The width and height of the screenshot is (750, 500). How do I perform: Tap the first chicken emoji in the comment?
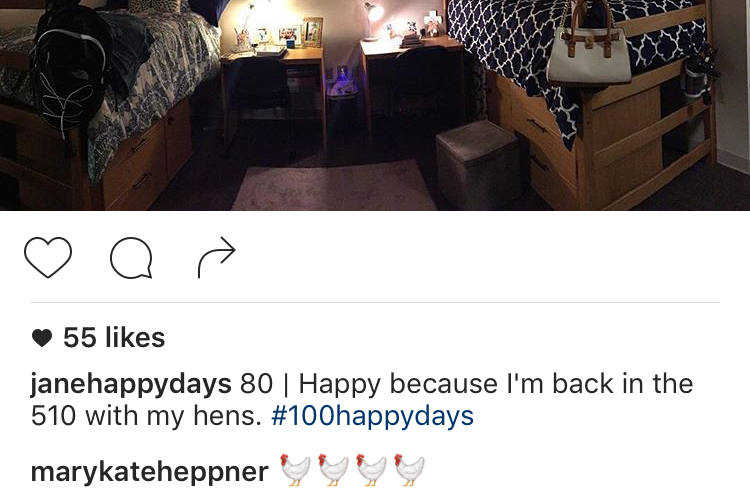[295, 470]
